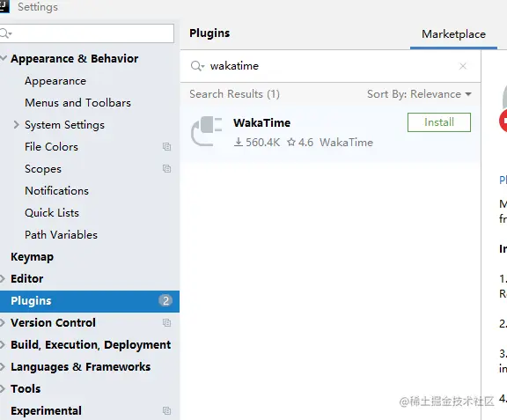
Task: Expand the Editor settings section
Action: coord(3,279)
